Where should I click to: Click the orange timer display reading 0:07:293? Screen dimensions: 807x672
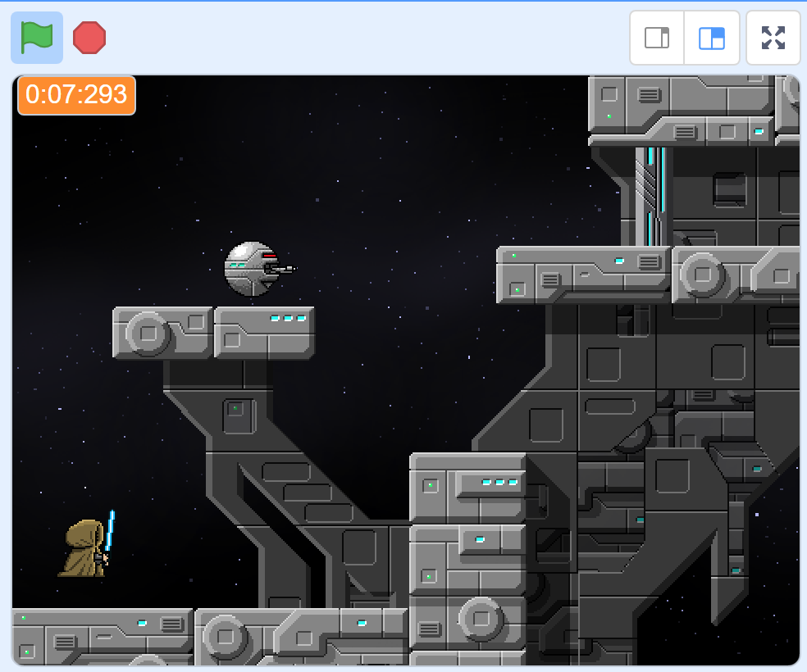(77, 95)
